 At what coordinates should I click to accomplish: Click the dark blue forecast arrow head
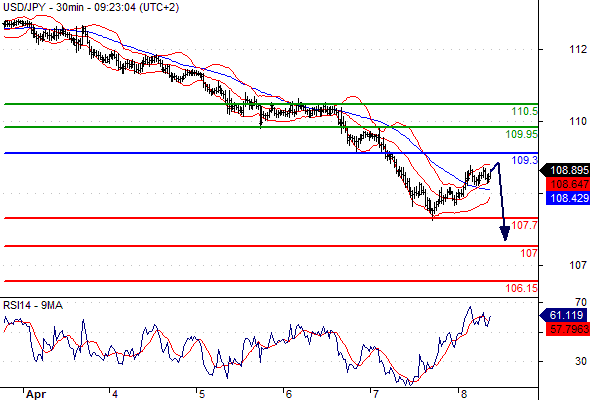pos(505,233)
